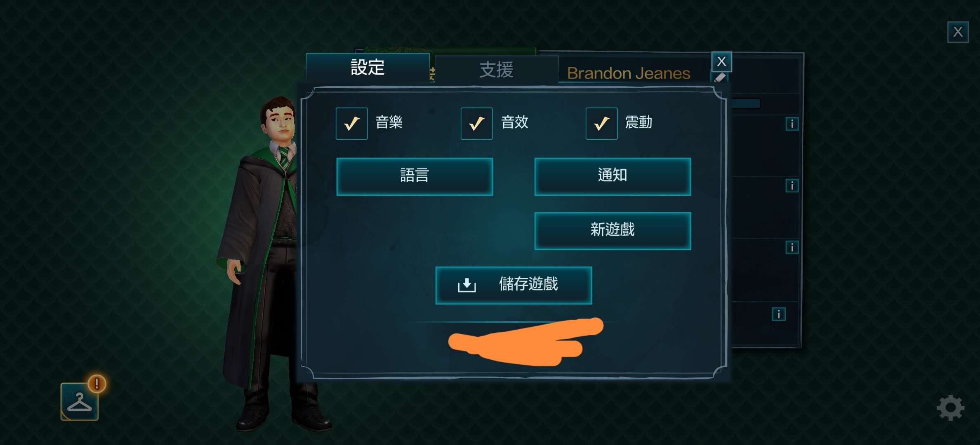Close the profile screen with corner X
Image resolution: width=980 pixels, height=445 pixels.
958,32
